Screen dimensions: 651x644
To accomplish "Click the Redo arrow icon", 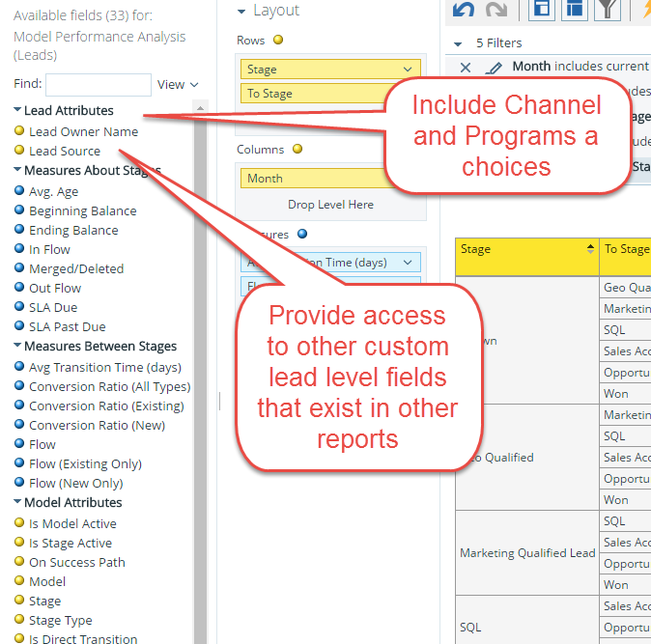I will click(x=496, y=10).
